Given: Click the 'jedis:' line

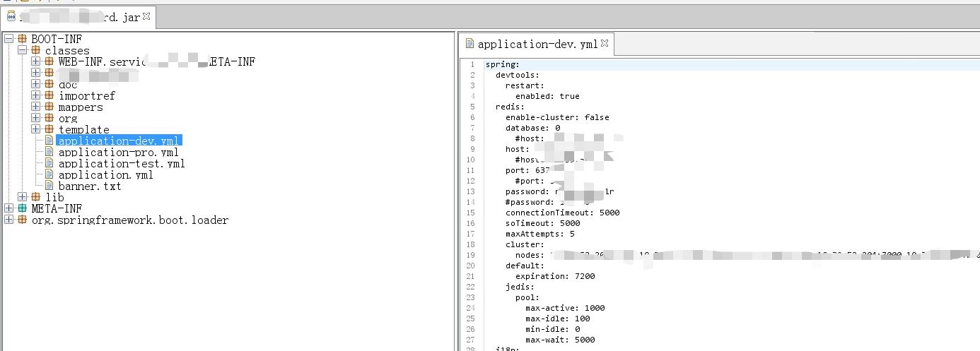Looking at the screenshot, I should [x=520, y=287].
